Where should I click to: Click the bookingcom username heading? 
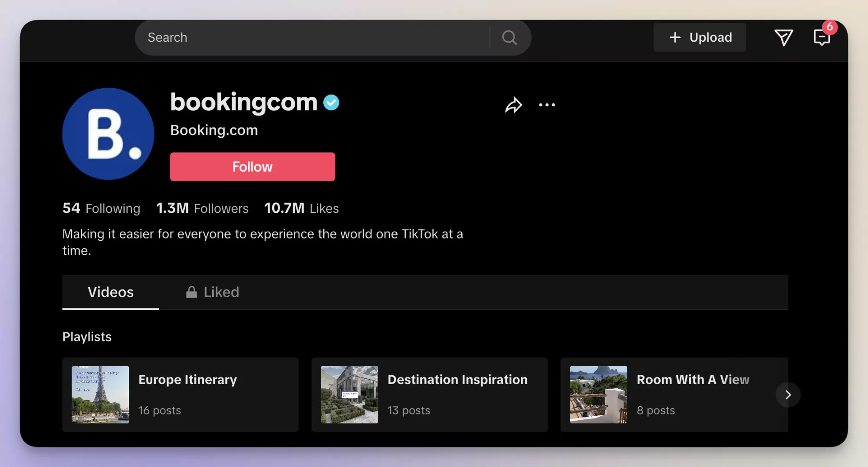pos(244,103)
